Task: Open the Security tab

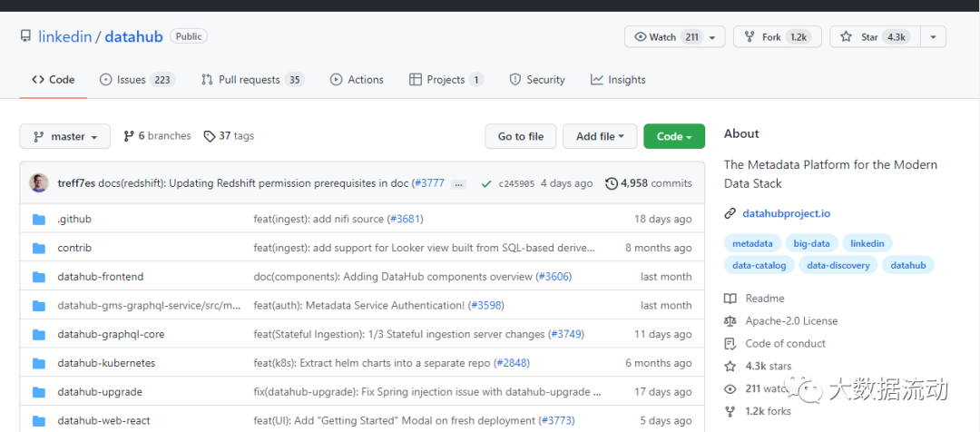Action: 537,79
